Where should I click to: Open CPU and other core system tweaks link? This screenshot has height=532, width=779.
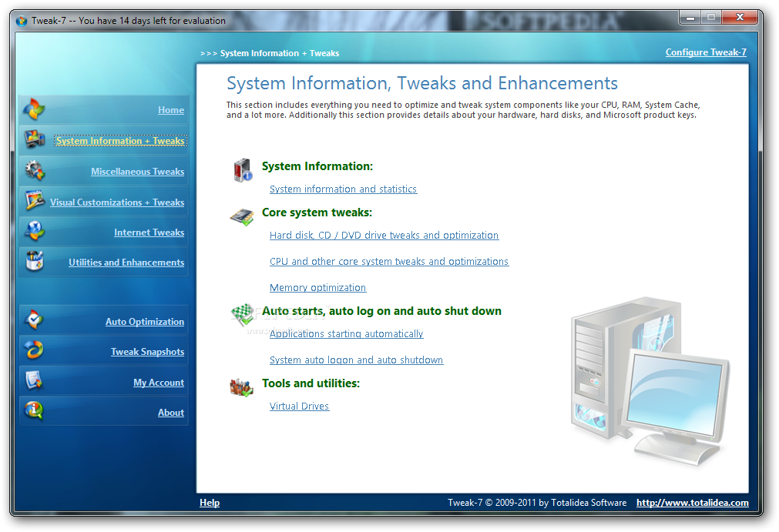(x=389, y=262)
